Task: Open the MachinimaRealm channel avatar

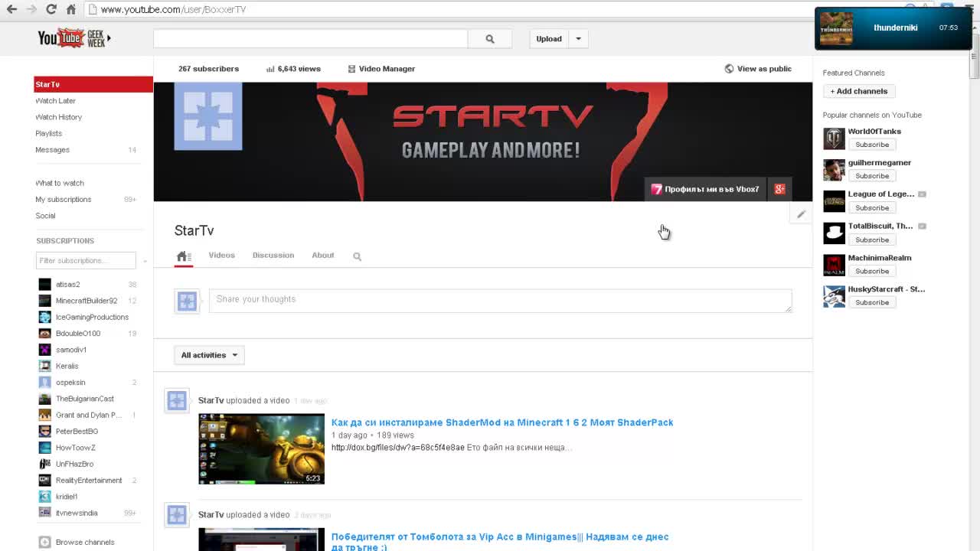Action: (x=834, y=265)
